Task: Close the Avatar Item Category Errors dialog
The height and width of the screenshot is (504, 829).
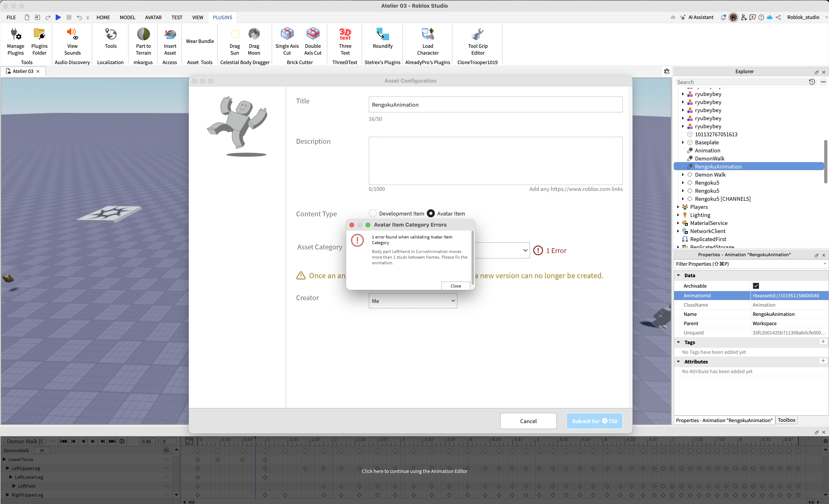Action: [455, 286]
